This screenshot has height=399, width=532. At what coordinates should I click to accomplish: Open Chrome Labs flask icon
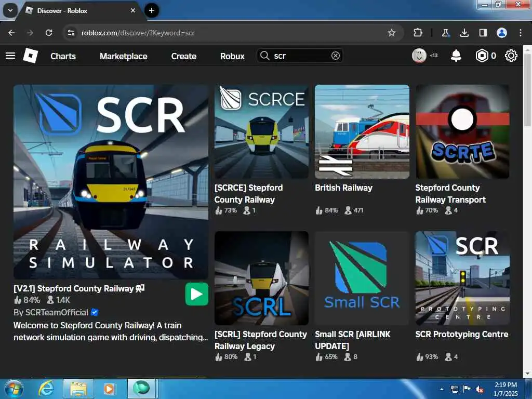click(445, 33)
